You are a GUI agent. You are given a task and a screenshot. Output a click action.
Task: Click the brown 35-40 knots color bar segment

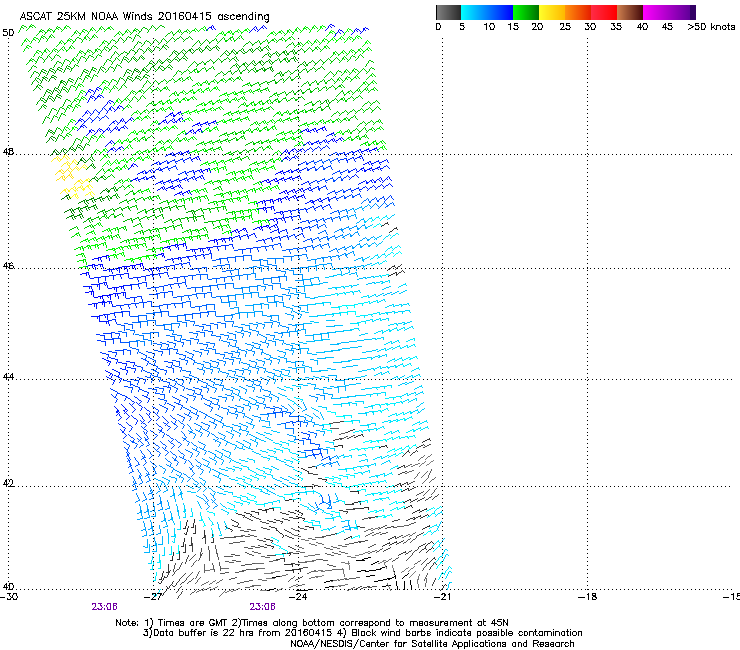point(630,12)
